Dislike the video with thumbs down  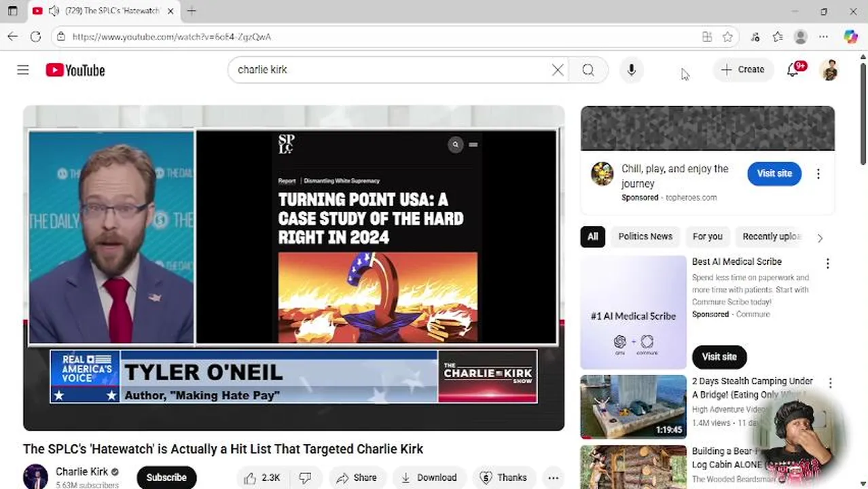pyautogui.click(x=306, y=477)
